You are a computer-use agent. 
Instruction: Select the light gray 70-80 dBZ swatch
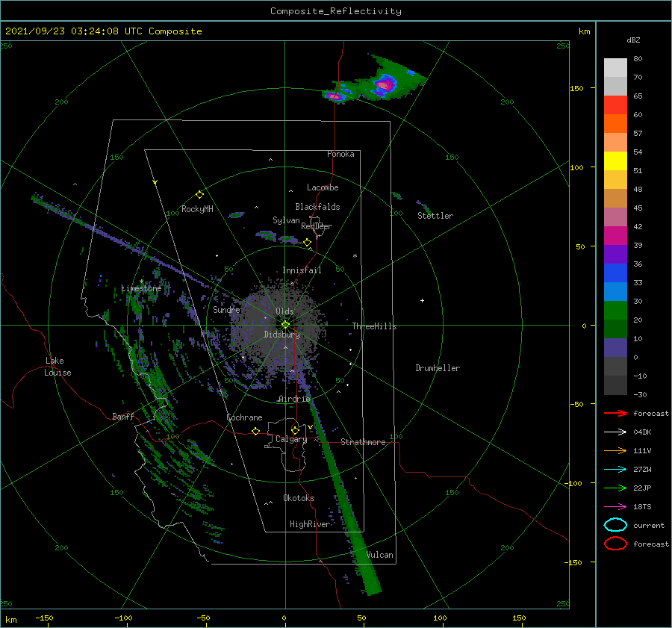click(615, 67)
